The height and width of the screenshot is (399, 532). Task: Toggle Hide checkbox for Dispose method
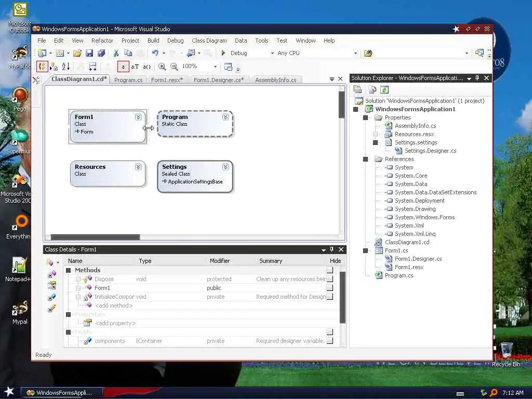(x=329, y=279)
